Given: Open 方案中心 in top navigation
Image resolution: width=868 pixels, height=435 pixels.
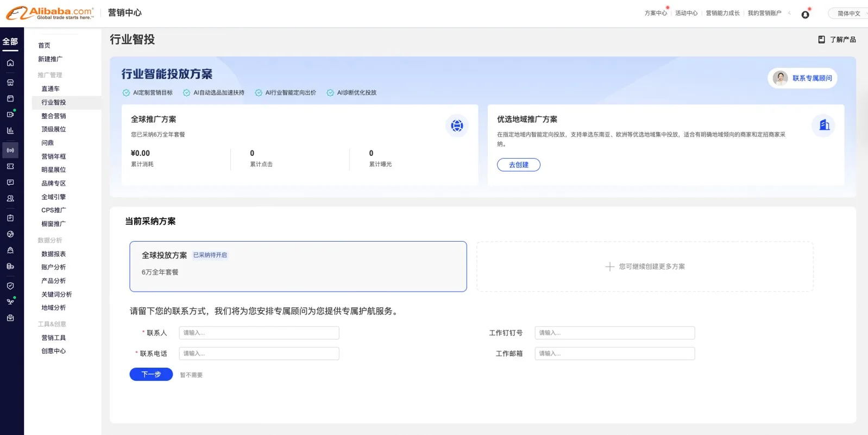Looking at the screenshot, I should pyautogui.click(x=655, y=13).
